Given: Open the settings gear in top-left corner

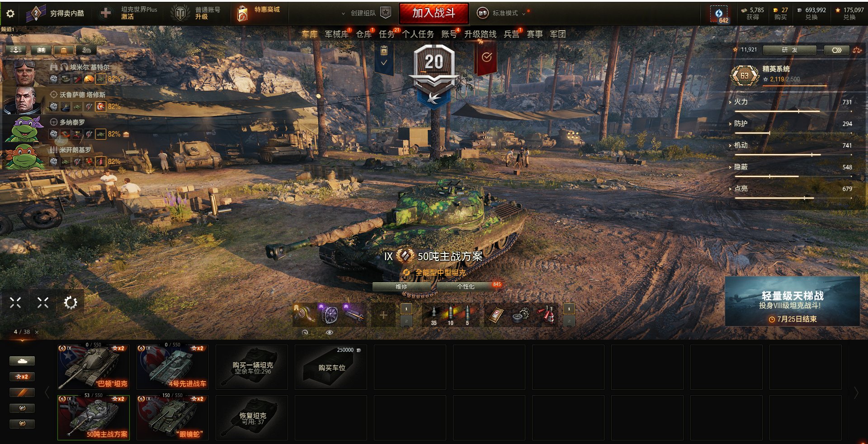Looking at the screenshot, I should 10,14.
